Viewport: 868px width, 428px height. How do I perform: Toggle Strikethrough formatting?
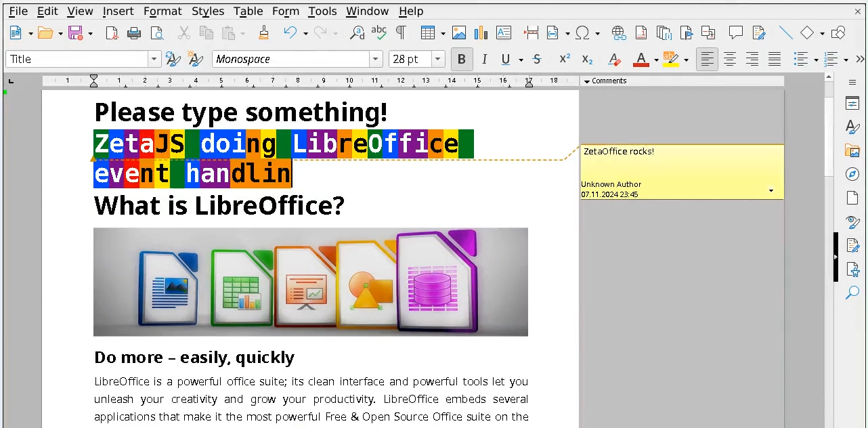pos(537,60)
